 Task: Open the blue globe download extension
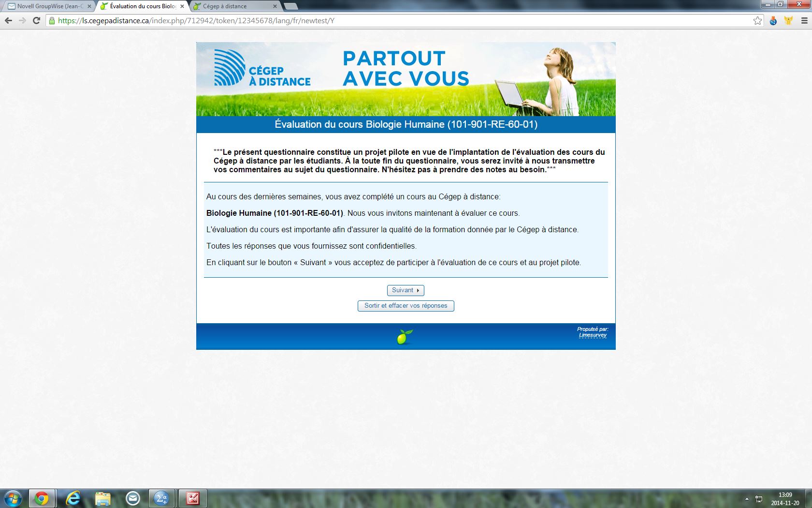(773, 21)
